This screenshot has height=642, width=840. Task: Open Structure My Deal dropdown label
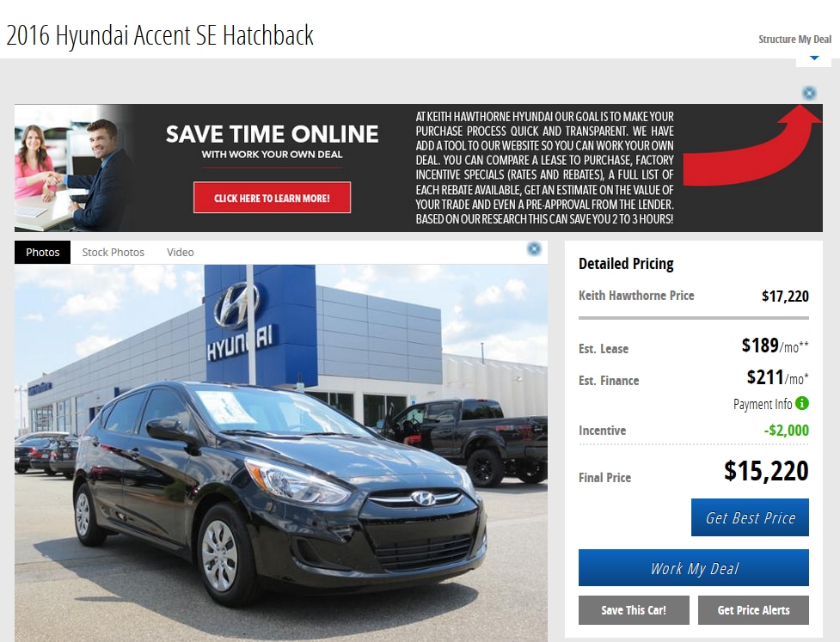coord(794,39)
